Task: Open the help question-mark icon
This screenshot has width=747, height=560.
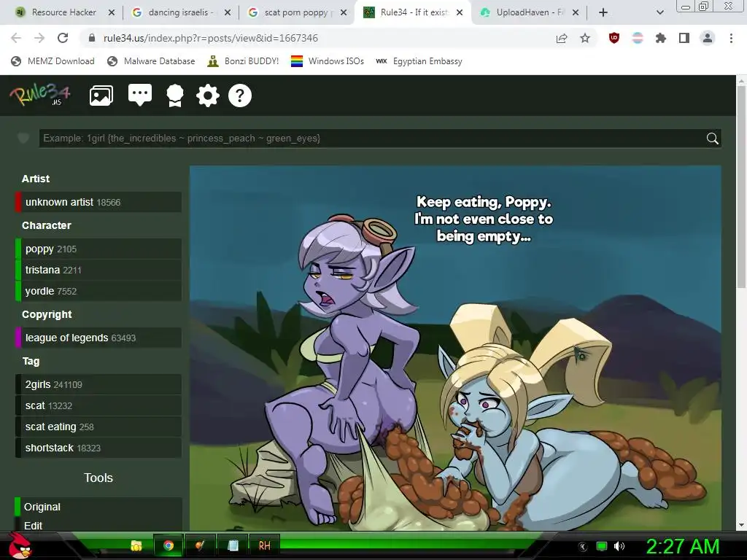Action: coord(239,96)
